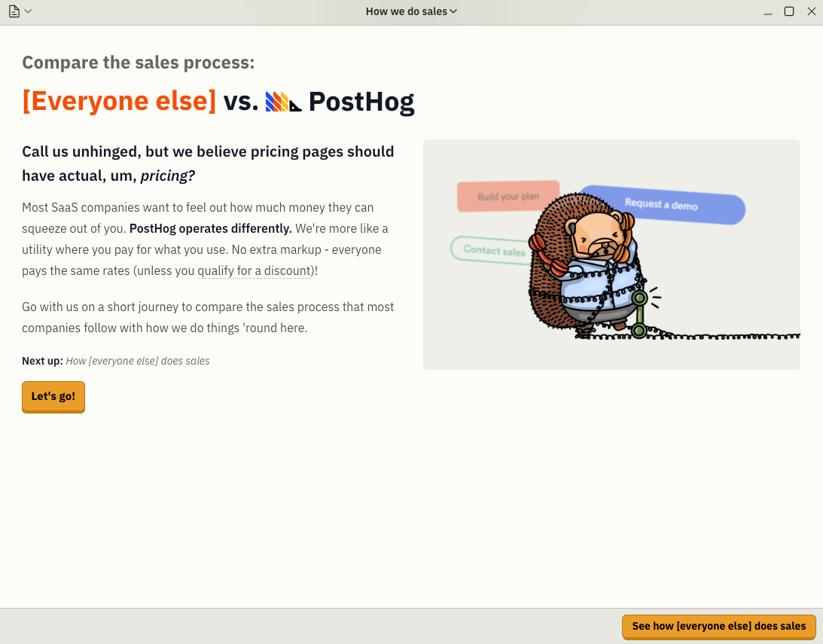Click 'PostHog operates differently.' bold text
Viewport: 823px width, 644px height.
click(211, 229)
